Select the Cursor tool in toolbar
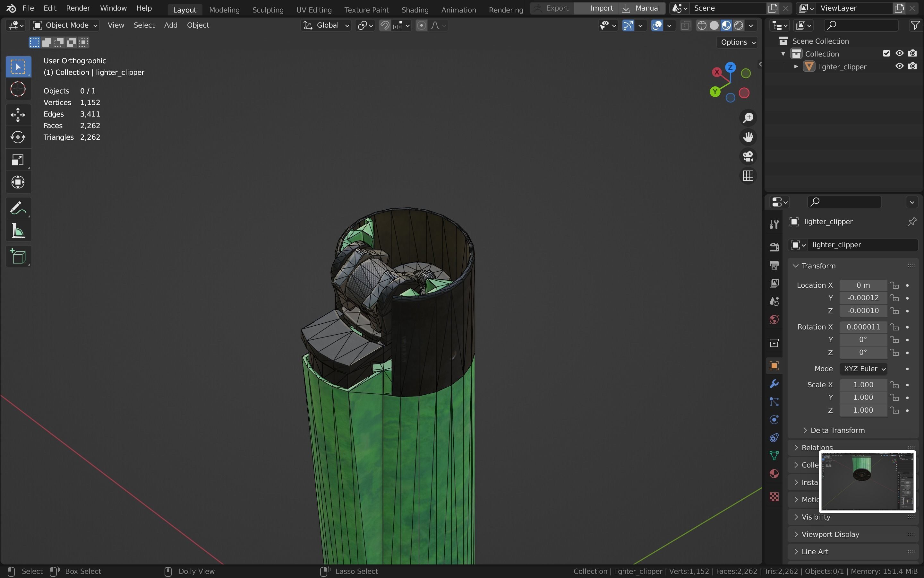 pos(18,90)
